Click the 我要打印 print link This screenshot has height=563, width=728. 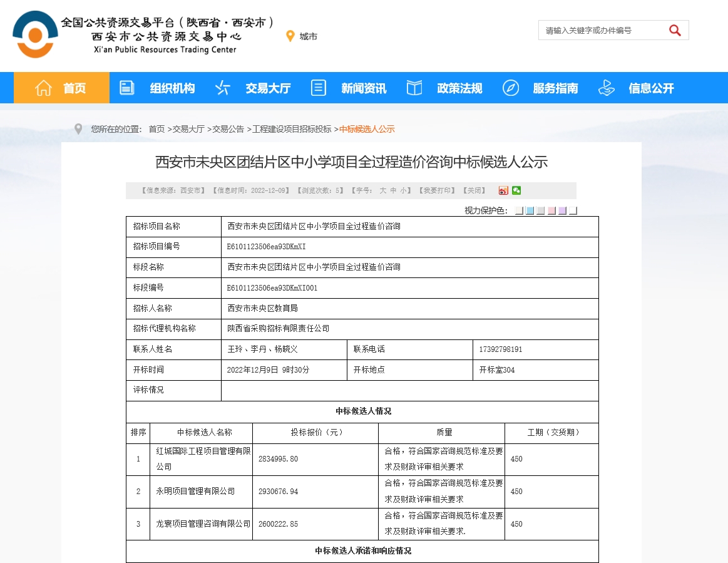pos(436,190)
